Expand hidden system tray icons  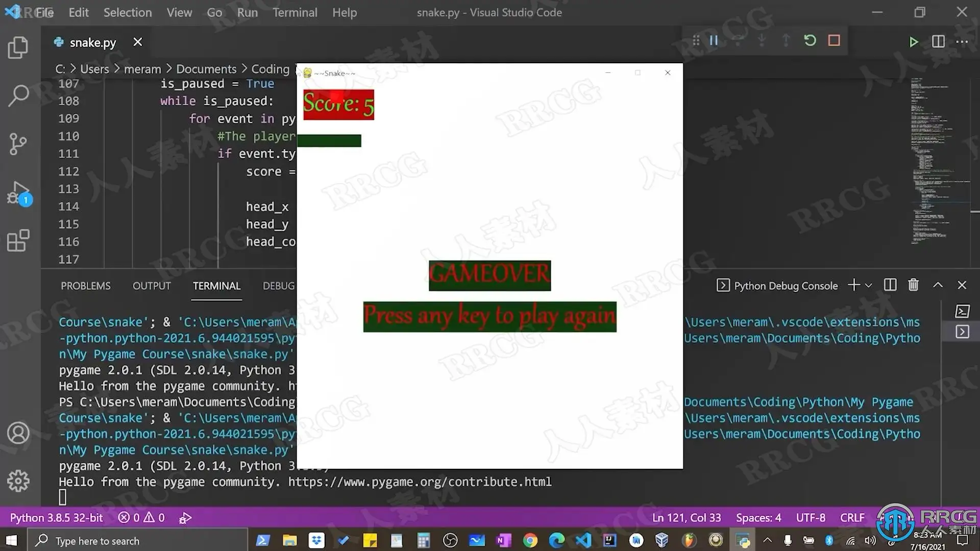pos(767,540)
